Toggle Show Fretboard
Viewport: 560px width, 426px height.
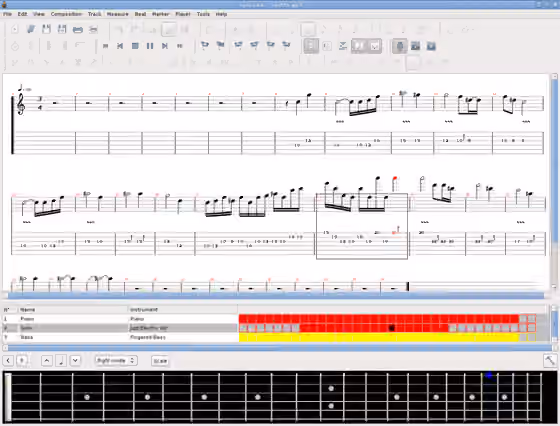(400, 46)
